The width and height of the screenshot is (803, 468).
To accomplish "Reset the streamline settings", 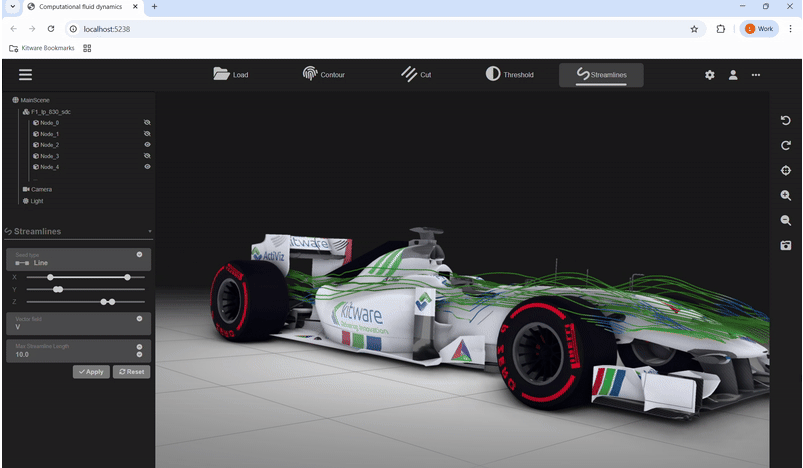I will 132,372.
